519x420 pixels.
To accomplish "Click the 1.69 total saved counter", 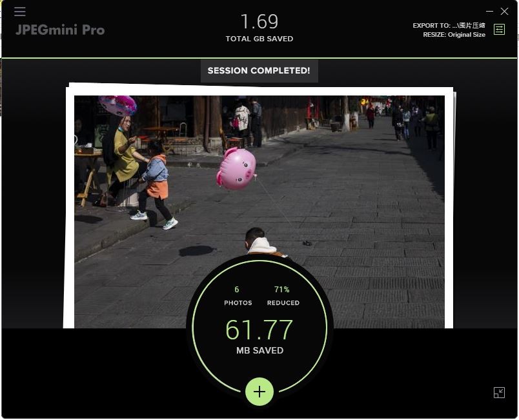I will click(259, 22).
